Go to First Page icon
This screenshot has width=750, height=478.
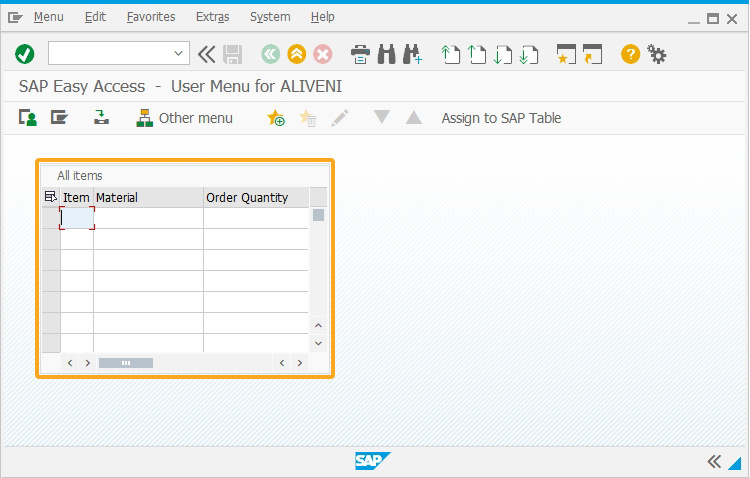(450, 54)
